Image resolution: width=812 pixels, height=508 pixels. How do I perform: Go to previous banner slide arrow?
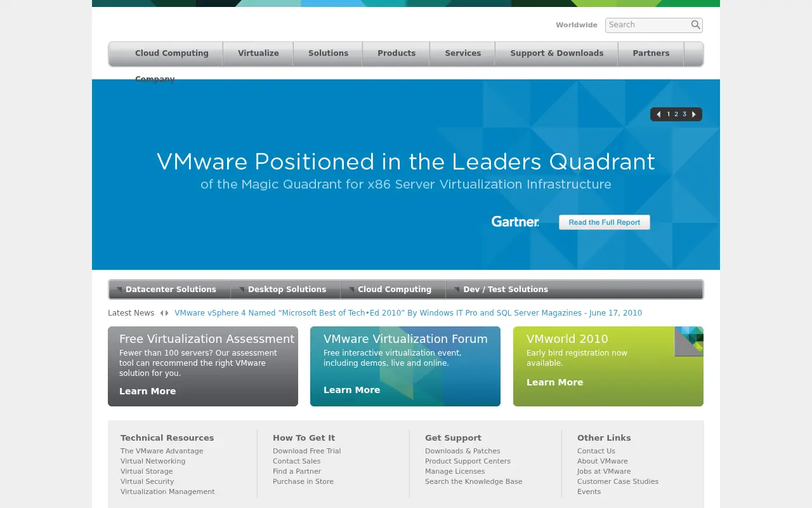tap(658, 114)
